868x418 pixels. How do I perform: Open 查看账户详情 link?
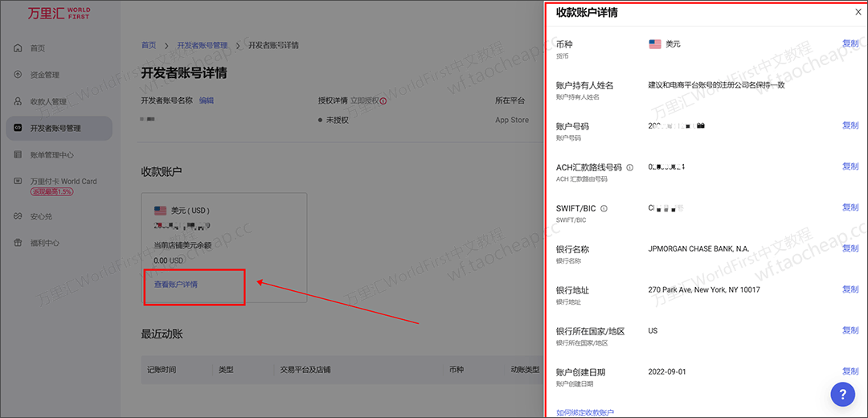tap(175, 285)
